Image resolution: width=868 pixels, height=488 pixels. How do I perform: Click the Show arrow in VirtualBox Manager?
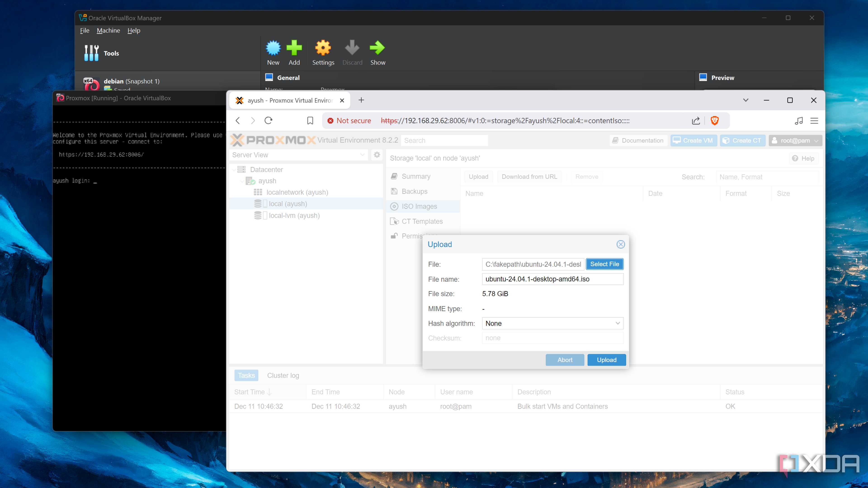[377, 53]
